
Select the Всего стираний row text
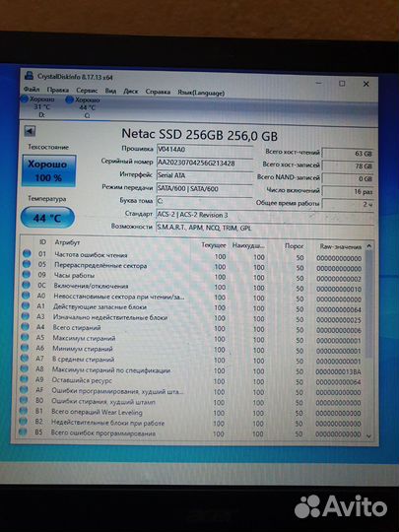point(76,327)
